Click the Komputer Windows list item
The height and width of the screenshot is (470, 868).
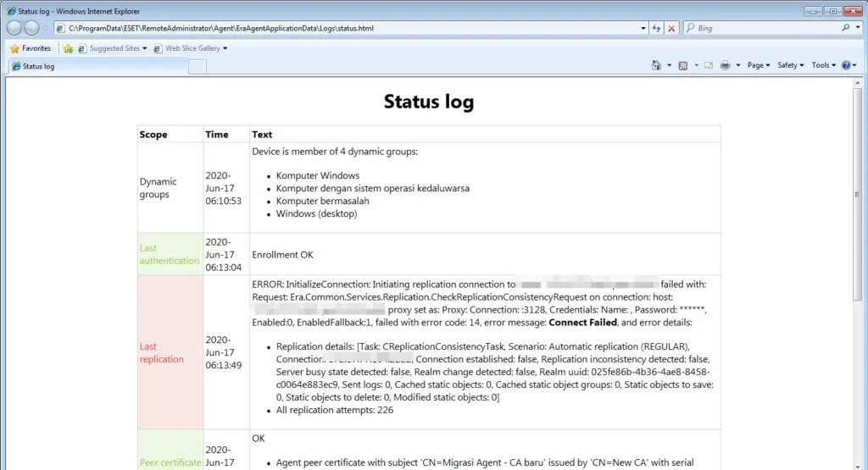[318, 176]
